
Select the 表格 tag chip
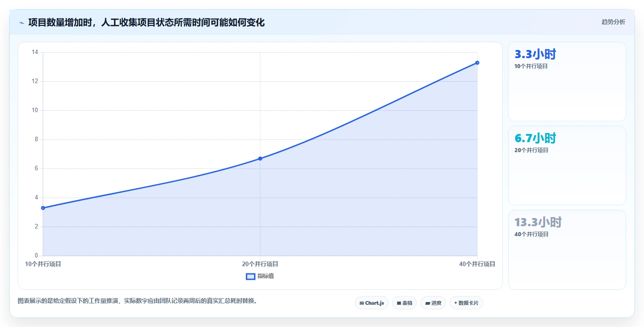pyautogui.click(x=404, y=303)
